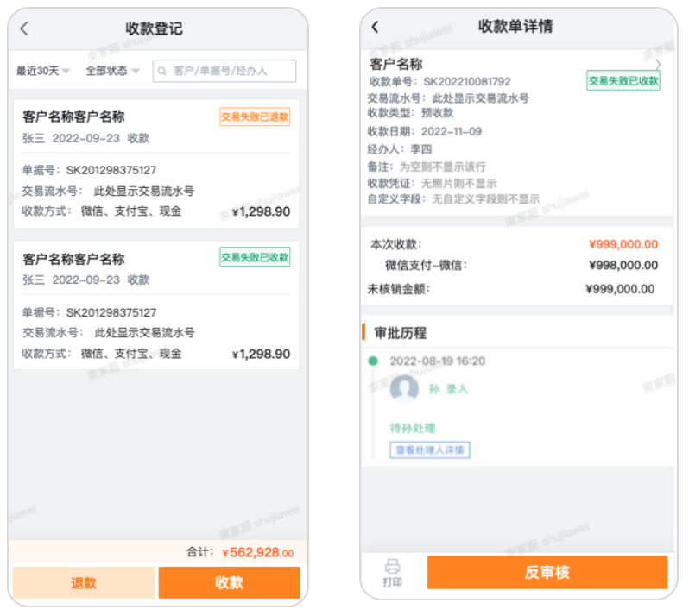Screen dimensions: 689x616
Task: Go back from 收款登记 screen
Action: [x=24, y=28]
